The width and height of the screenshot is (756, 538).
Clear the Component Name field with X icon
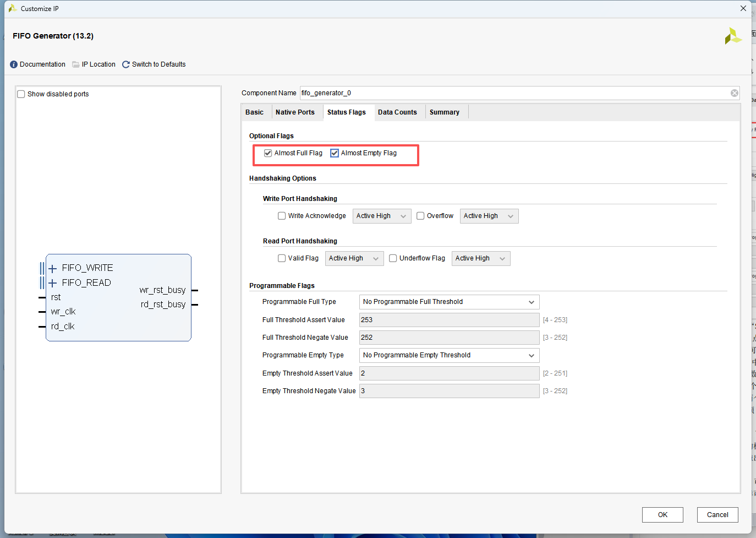[735, 93]
